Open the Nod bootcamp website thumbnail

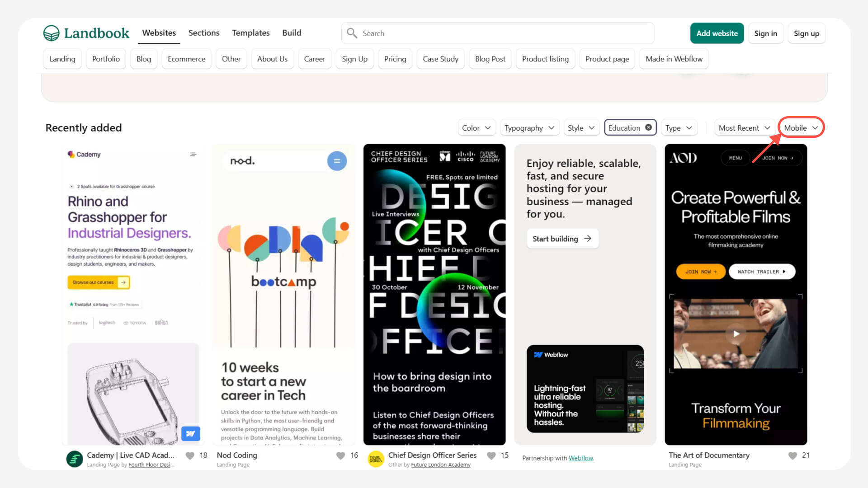pyautogui.click(x=283, y=295)
